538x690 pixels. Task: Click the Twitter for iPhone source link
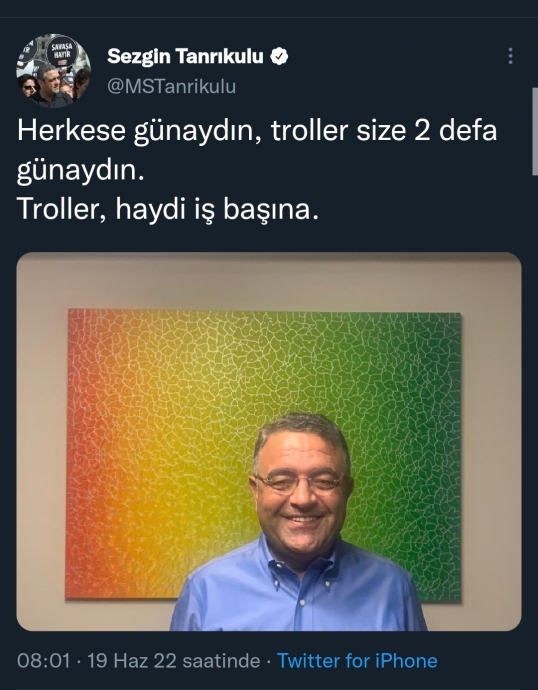click(x=357, y=661)
